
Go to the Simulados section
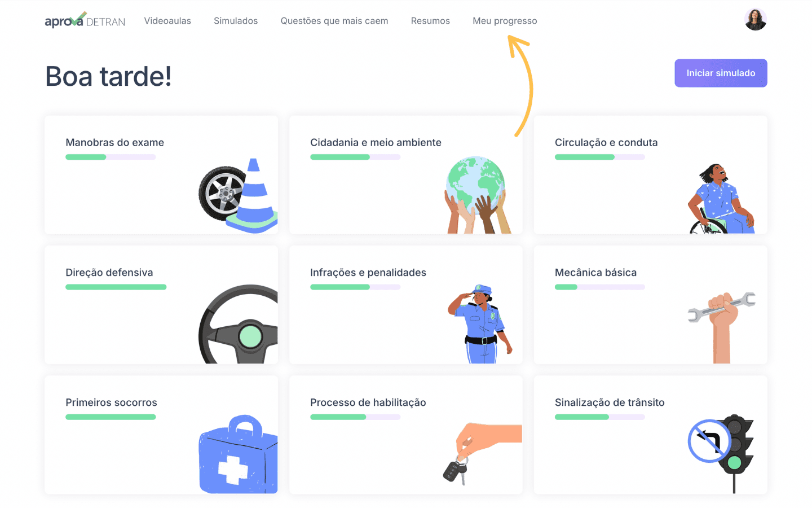[x=236, y=21]
